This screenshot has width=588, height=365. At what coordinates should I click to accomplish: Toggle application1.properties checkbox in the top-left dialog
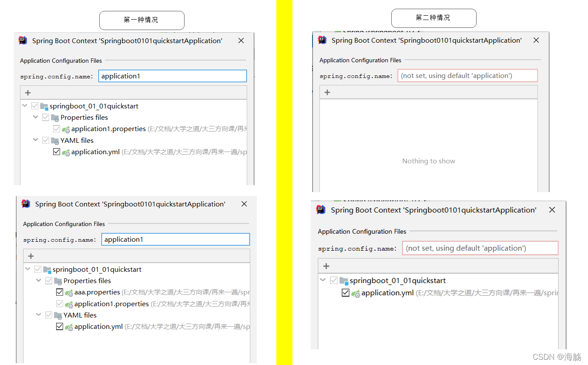point(57,129)
